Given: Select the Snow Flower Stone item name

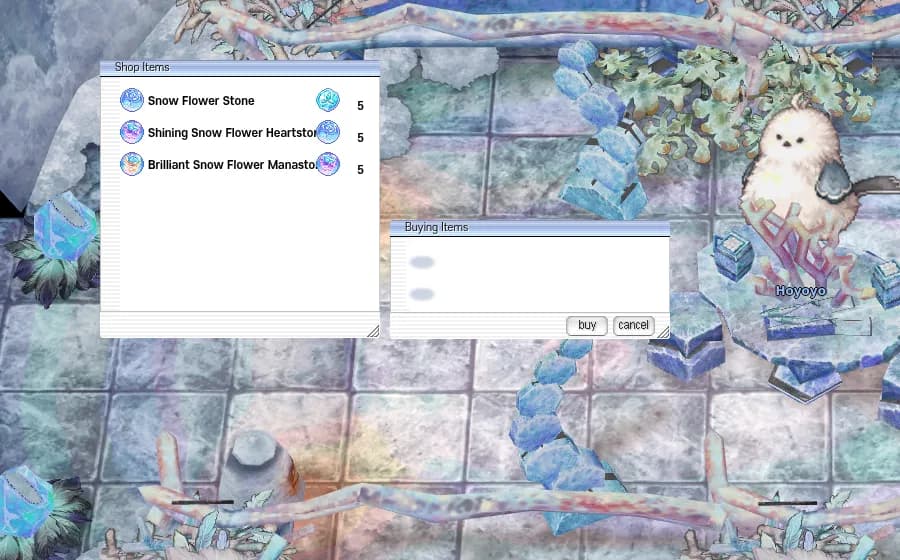Looking at the screenshot, I should [x=201, y=100].
